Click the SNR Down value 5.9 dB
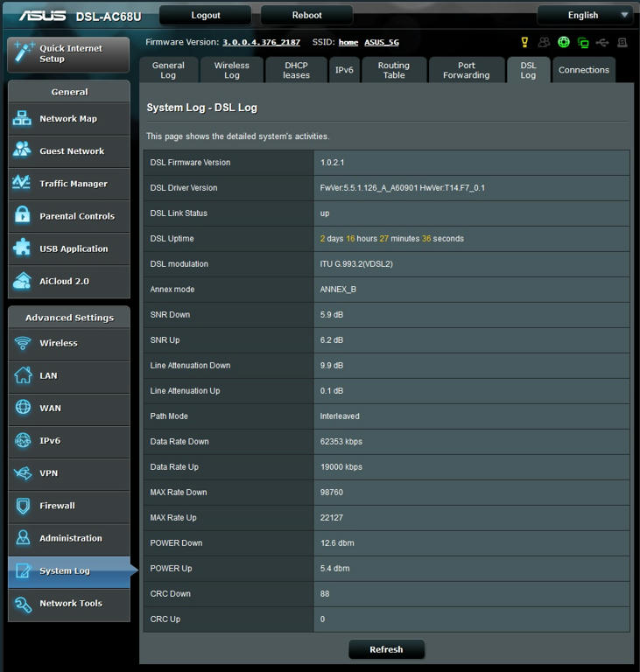The width and height of the screenshot is (640, 672). (x=332, y=315)
